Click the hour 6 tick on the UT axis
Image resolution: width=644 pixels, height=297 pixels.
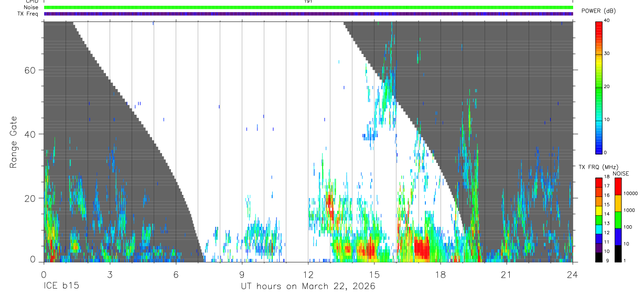pyautogui.click(x=176, y=274)
